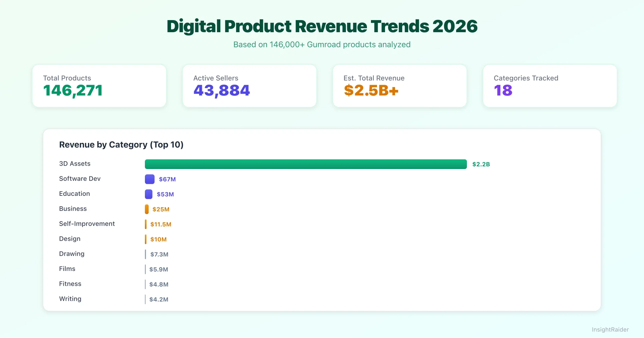Viewport: 644px width, 338px height.
Task: Click the Self-Improvement bar
Action: (x=146, y=224)
